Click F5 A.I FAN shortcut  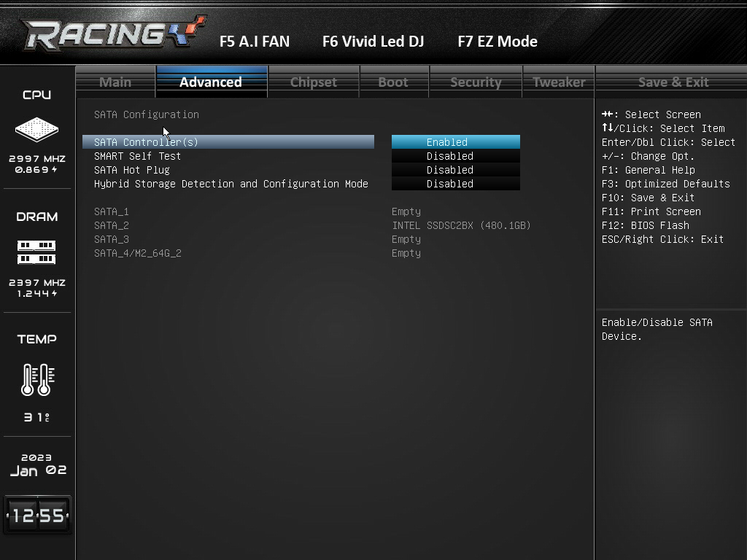[255, 42]
